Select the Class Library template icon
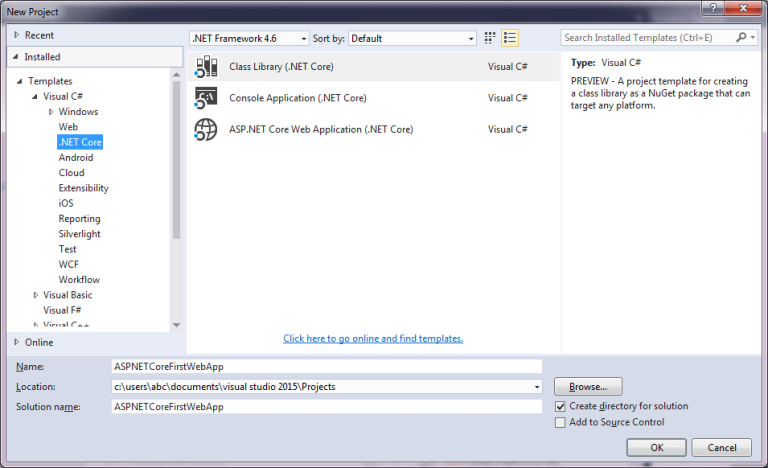The width and height of the screenshot is (768, 468). coord(206,67)
